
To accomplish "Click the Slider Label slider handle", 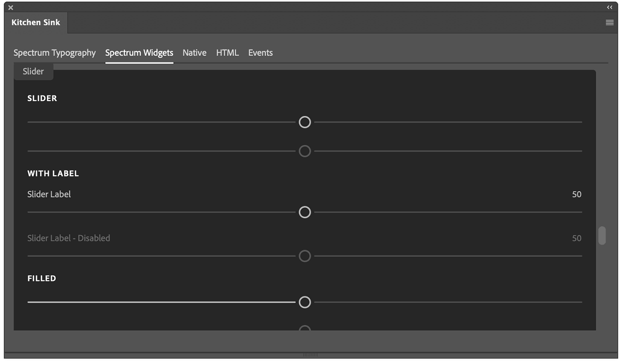I will (305, 212).
